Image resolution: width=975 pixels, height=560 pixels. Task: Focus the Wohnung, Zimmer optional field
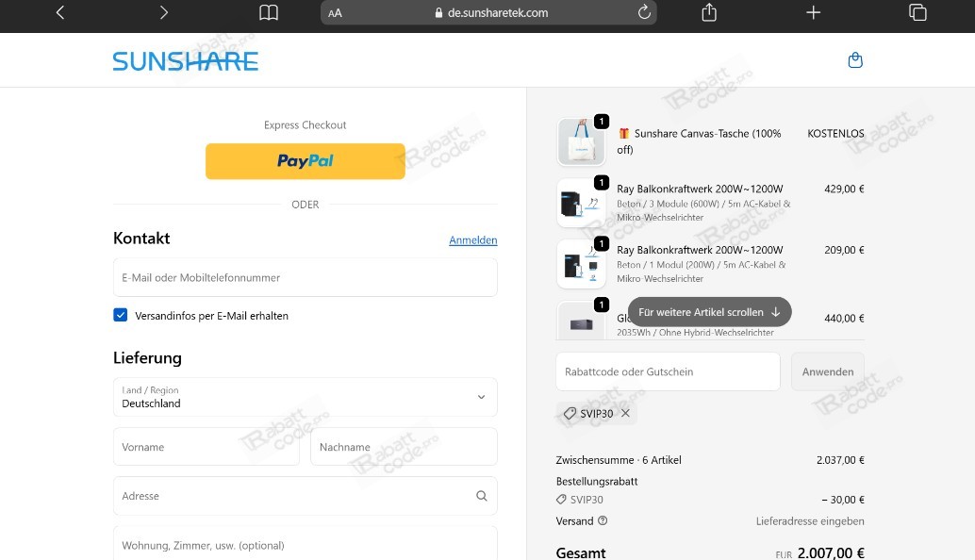306,544
